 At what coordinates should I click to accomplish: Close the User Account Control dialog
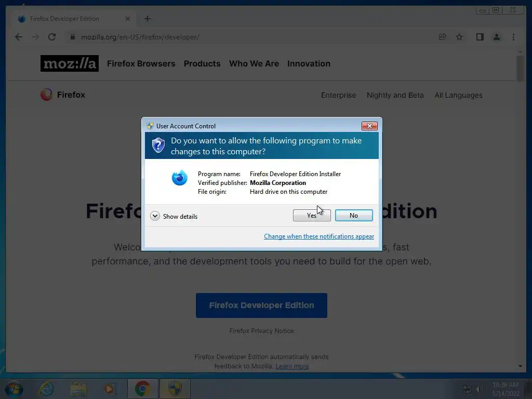(x=369, y=126)
